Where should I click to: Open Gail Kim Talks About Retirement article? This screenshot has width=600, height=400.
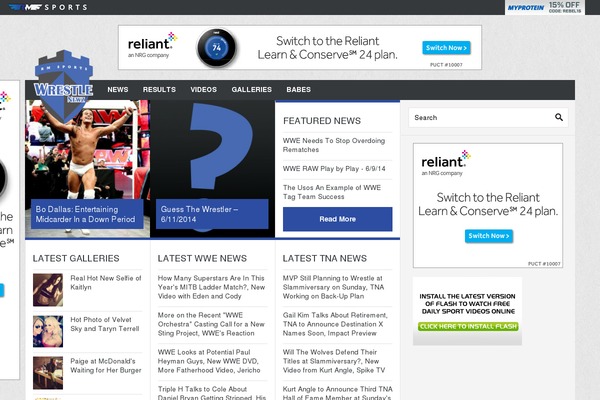point(335,324)
